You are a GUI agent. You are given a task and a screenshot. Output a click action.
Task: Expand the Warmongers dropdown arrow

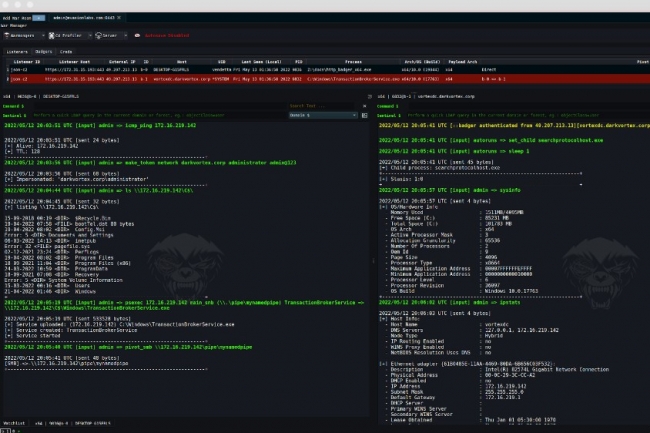point(43,36)
